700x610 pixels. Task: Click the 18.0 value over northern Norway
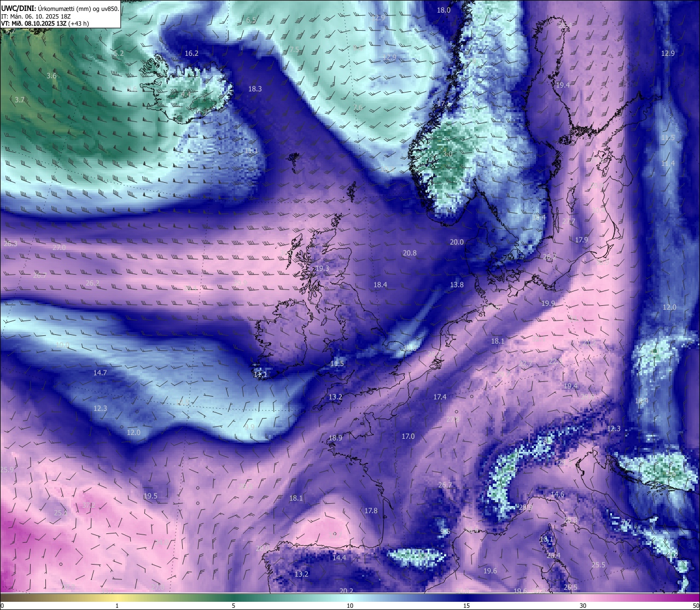(x=444, y=10)
